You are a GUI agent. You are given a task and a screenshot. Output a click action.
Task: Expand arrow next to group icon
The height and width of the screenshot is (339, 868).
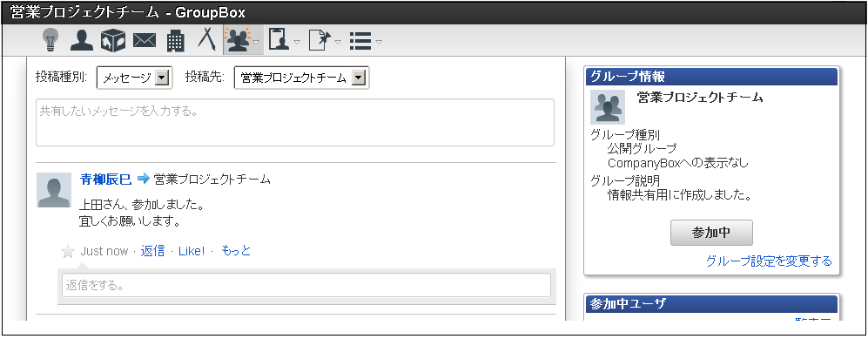[x=256, y=42]
